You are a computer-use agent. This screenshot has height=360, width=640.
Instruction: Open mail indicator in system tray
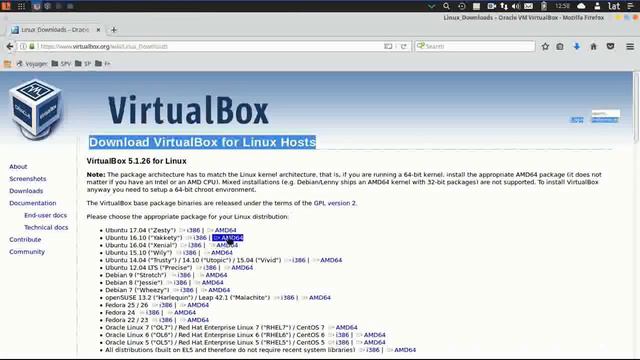528,6
